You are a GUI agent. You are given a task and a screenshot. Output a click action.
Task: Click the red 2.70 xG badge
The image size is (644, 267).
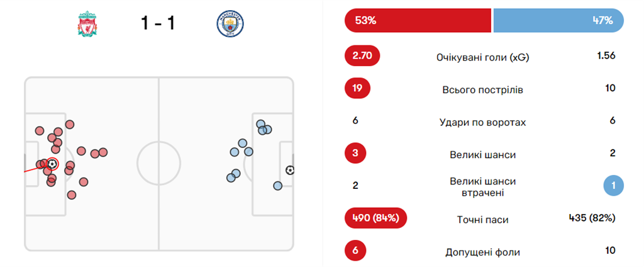pyautogui.click(x=362, y=56)
